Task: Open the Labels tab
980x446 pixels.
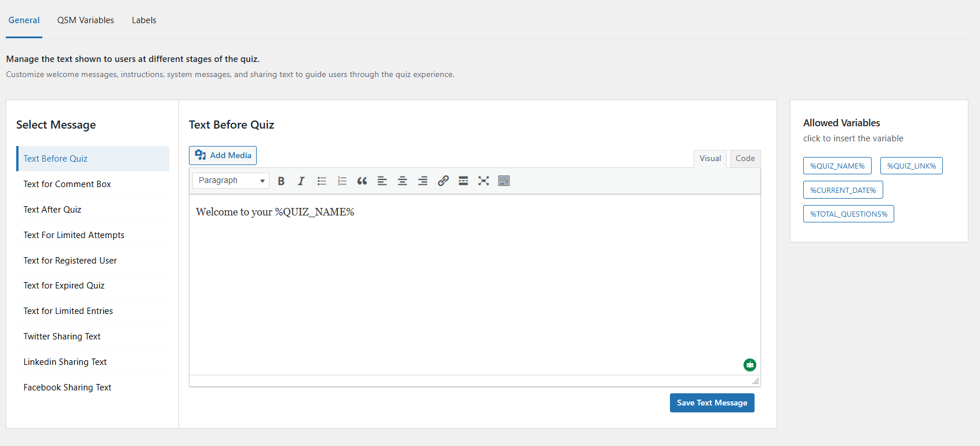Action: [144, 20]
